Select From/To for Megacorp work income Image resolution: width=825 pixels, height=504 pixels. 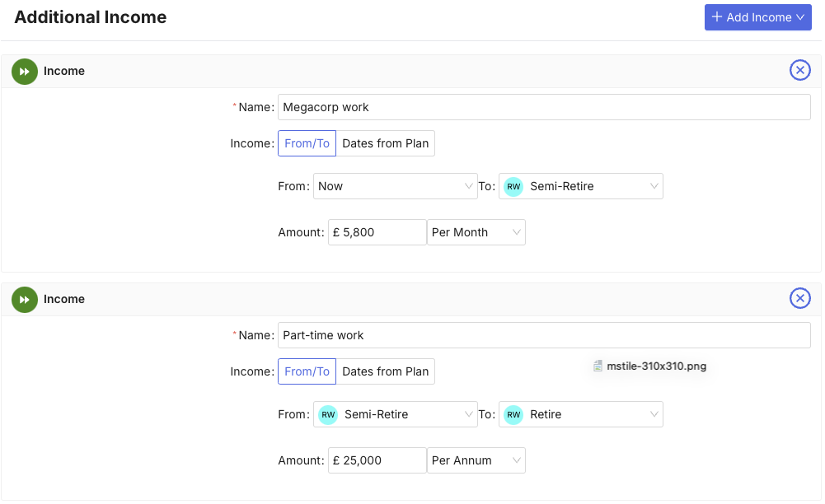[x=307, y=143]
